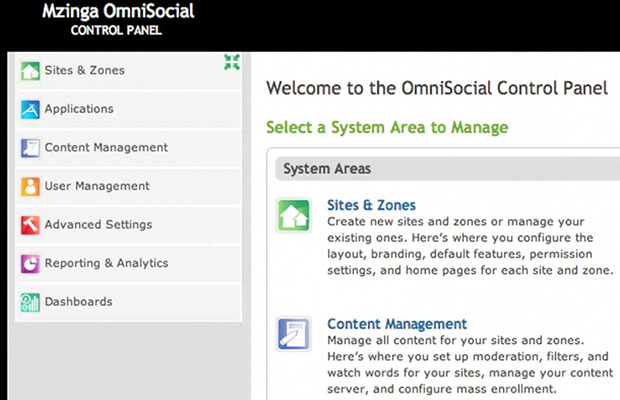This screenshot has width=620, height=400.
Task: Follow the blue Sites & Zones link
Action: (x=371, y=206)
